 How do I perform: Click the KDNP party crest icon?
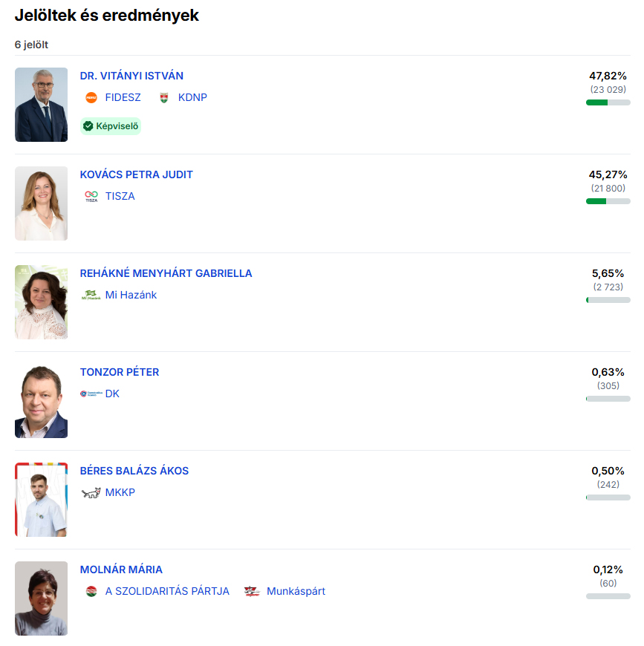164,97
